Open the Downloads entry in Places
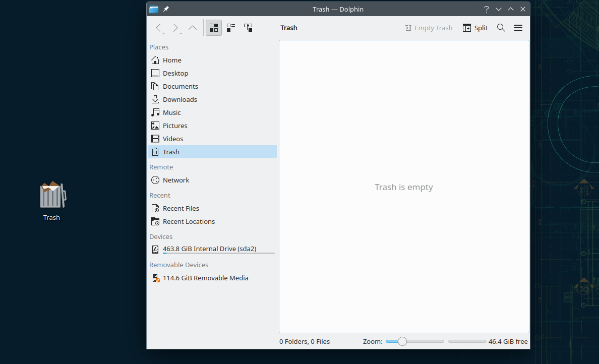599x364 pixels. pos(179,99)
